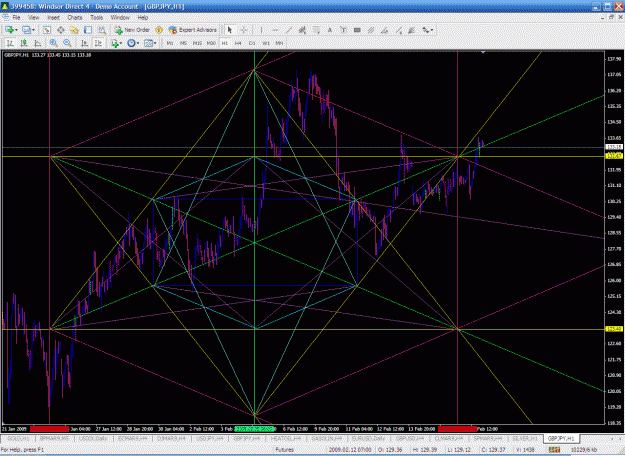Select the Text tool marked A
625x456 pixels.
point(330,30)
